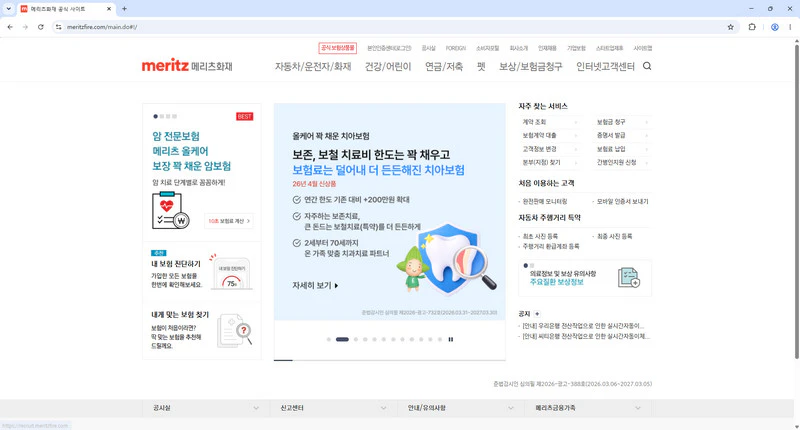Click the 회사소개 top link
This screenshot has height=430, width=800.
pos(518,48)
